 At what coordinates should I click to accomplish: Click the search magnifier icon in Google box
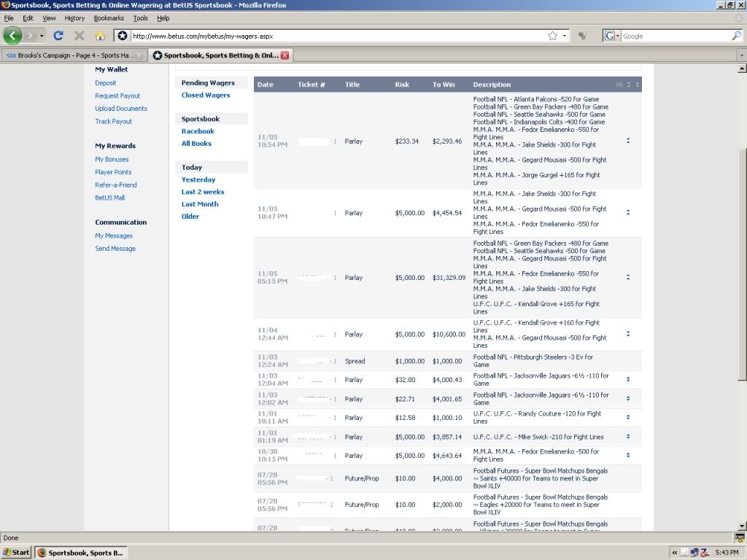click(x=737, y=36)
